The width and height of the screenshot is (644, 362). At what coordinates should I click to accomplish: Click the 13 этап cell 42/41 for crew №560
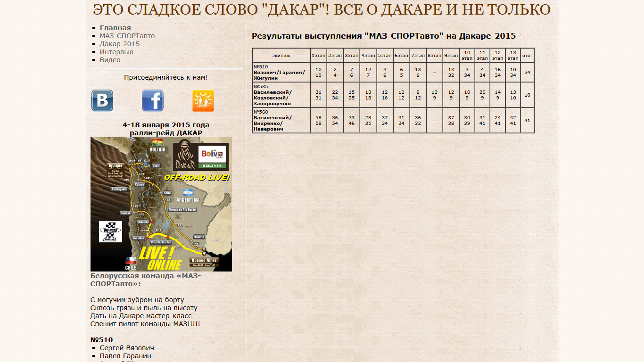[x=513, y=120]
